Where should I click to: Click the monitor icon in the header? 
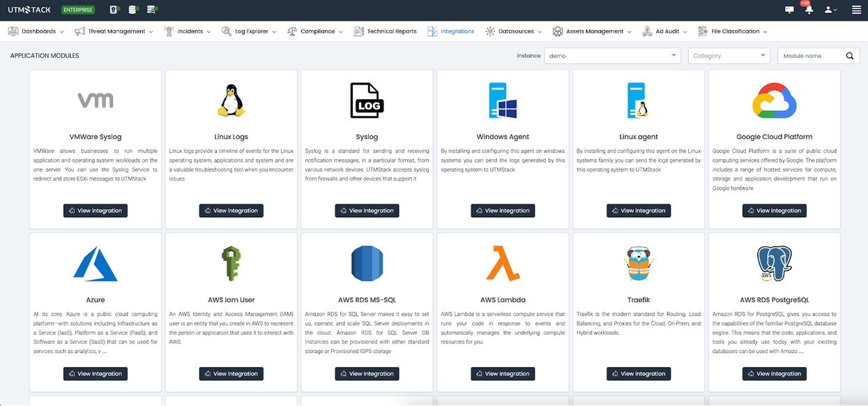tap(789, 10)
